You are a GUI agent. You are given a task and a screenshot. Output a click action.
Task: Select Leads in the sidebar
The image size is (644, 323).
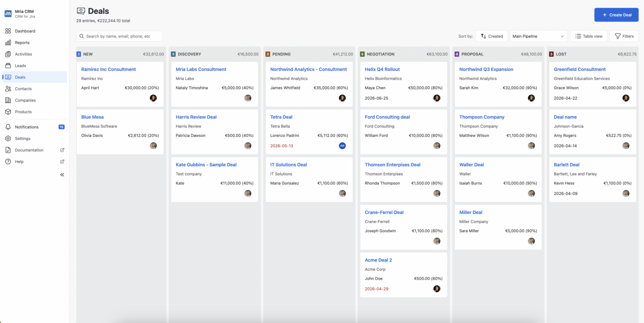click(34, 66)
